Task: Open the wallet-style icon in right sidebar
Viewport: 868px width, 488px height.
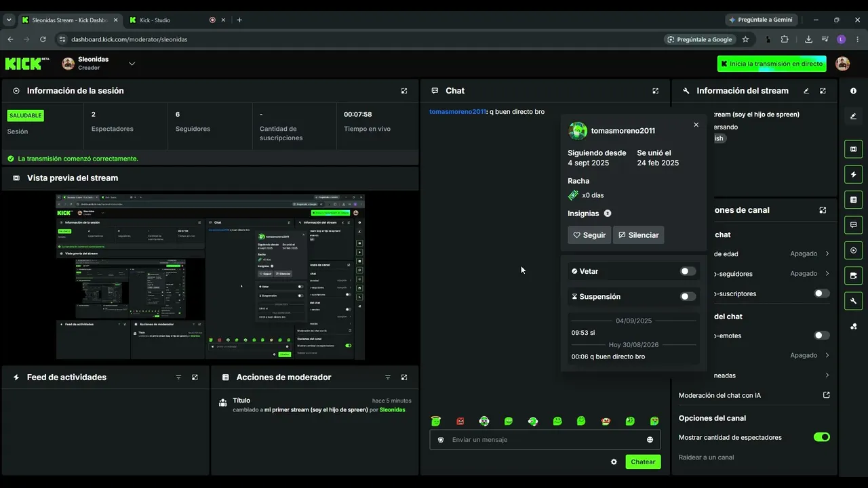Action: [854, 276]
